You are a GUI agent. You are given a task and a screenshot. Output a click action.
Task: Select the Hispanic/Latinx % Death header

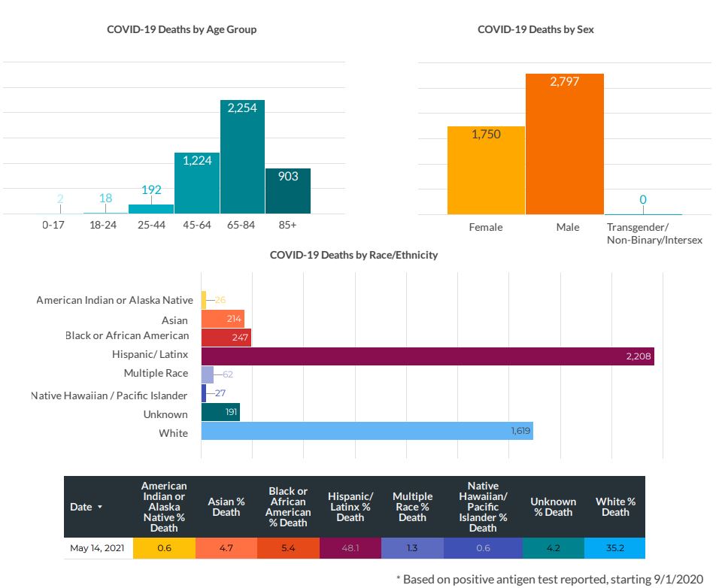click(x=350, y=507)
